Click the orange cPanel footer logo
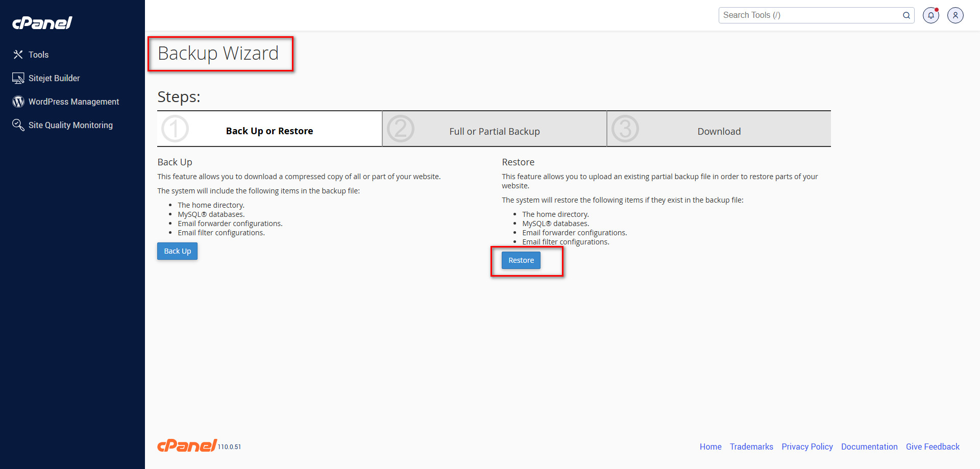Screen dimensions: 980x469 (x=187, y=446)
